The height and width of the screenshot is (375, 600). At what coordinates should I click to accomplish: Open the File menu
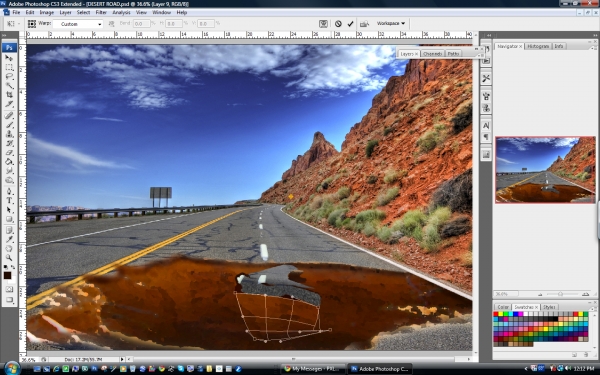(16, 12)
